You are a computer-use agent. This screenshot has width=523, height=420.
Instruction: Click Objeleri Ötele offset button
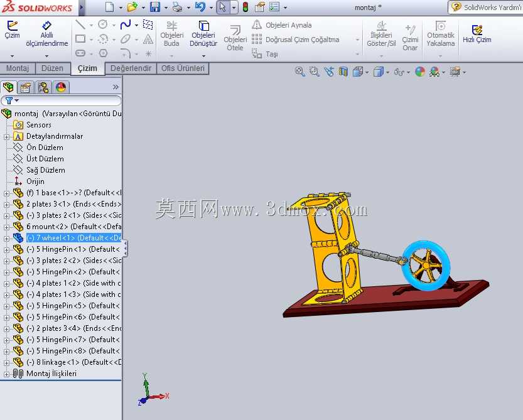tap(235, 38)
